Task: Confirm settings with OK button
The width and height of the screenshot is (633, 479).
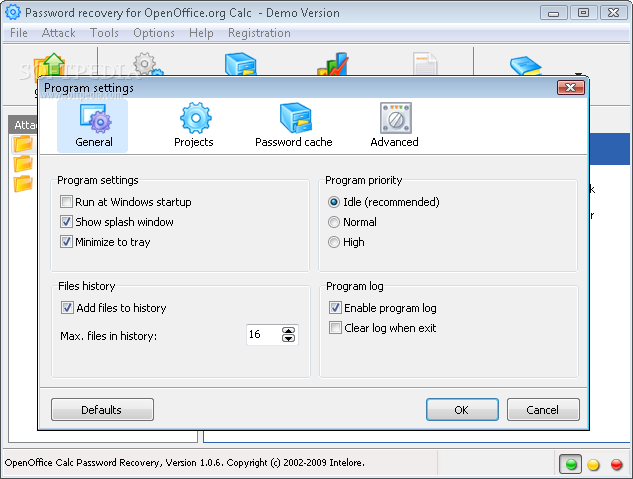Action: 462,410
